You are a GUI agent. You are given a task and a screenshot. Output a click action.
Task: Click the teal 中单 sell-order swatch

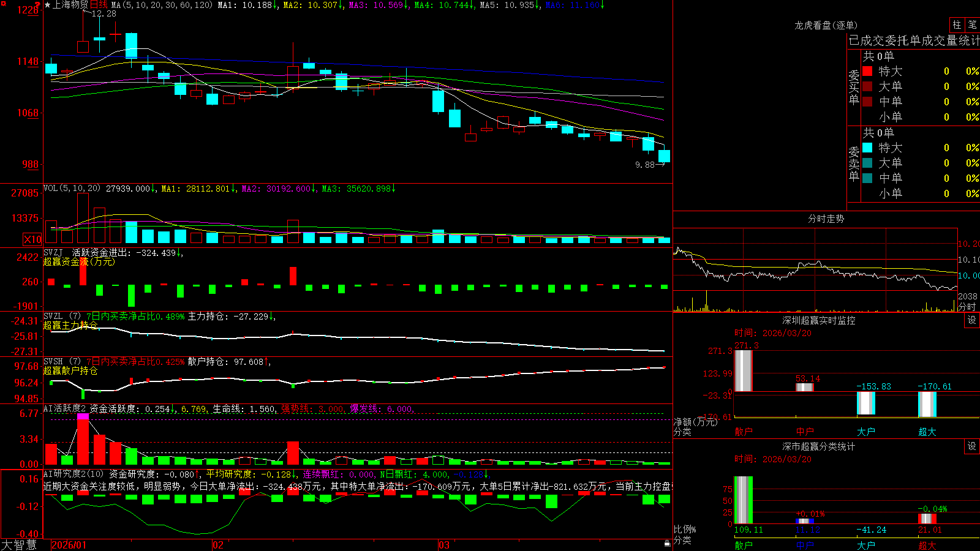(x=867, y=178)
